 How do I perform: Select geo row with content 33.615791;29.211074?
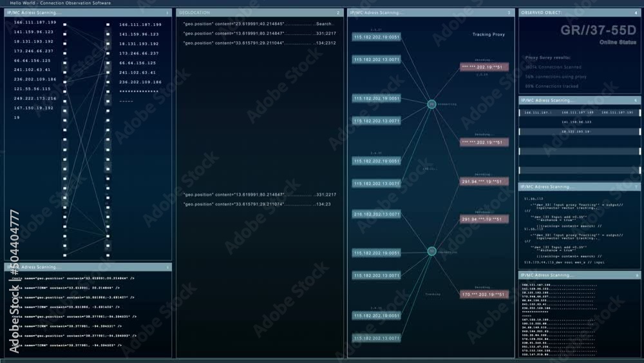[x=257, y=204]
